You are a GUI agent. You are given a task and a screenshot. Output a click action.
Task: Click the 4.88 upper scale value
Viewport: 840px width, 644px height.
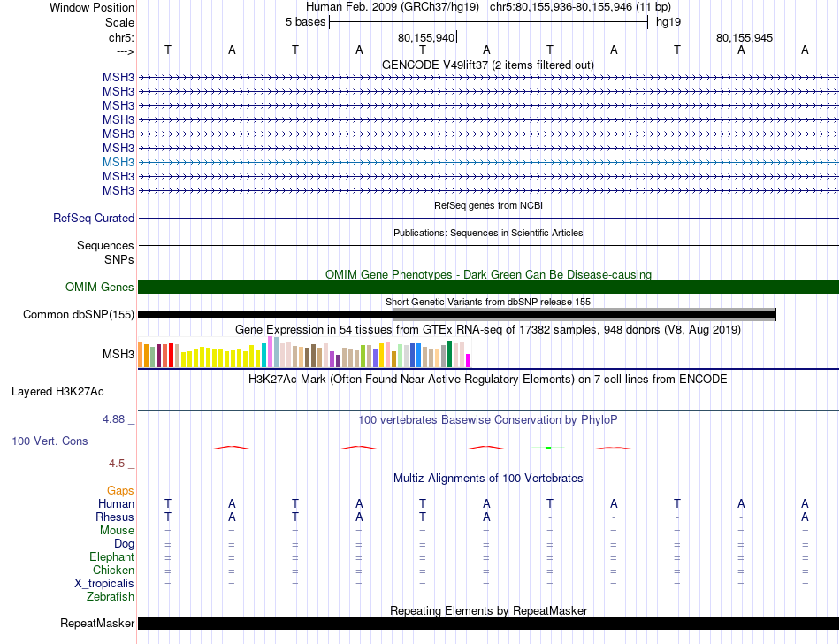coord(113,419)
